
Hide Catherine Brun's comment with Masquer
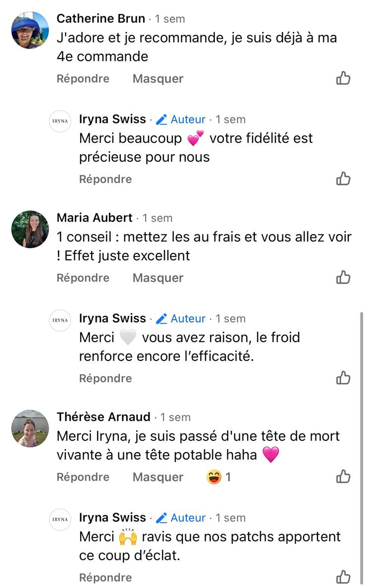tap(158, 79)
